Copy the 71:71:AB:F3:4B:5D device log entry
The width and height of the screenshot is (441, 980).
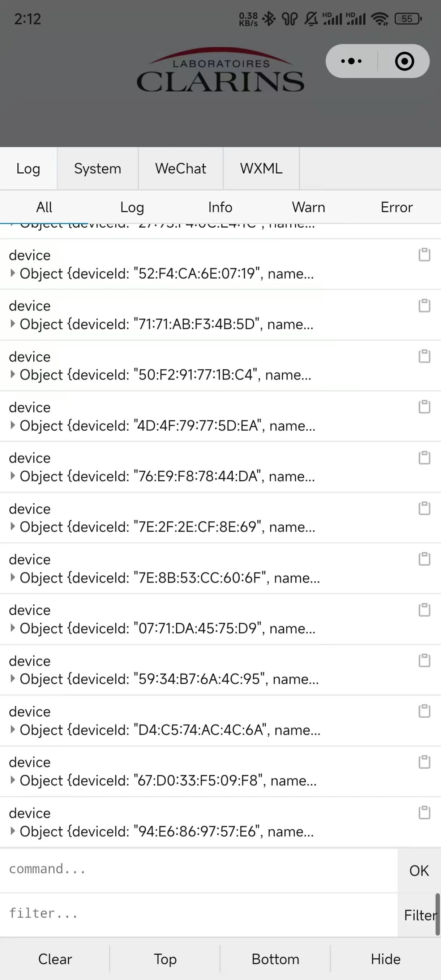424,305
